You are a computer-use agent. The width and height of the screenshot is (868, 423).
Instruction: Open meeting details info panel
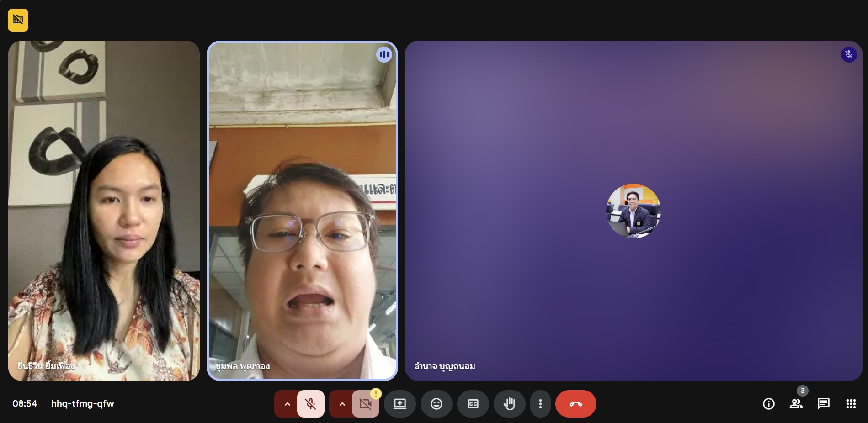(769, 404)
